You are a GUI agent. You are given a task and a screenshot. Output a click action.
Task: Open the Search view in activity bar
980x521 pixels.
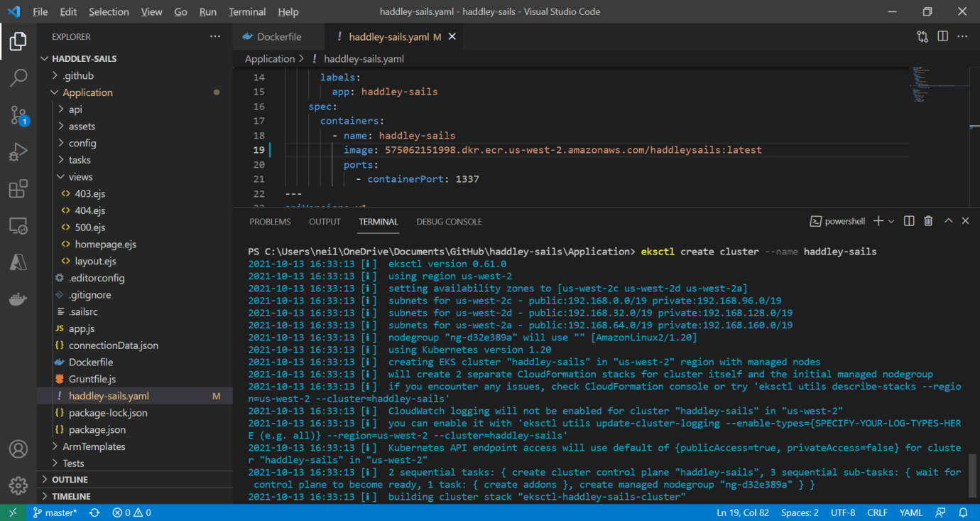click(18, 78)
